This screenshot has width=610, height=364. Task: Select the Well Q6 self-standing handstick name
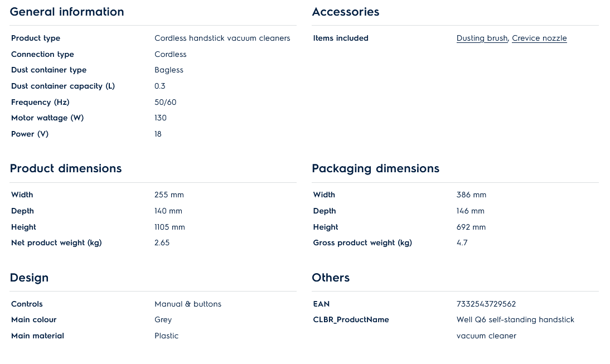[x=515, y=320]
